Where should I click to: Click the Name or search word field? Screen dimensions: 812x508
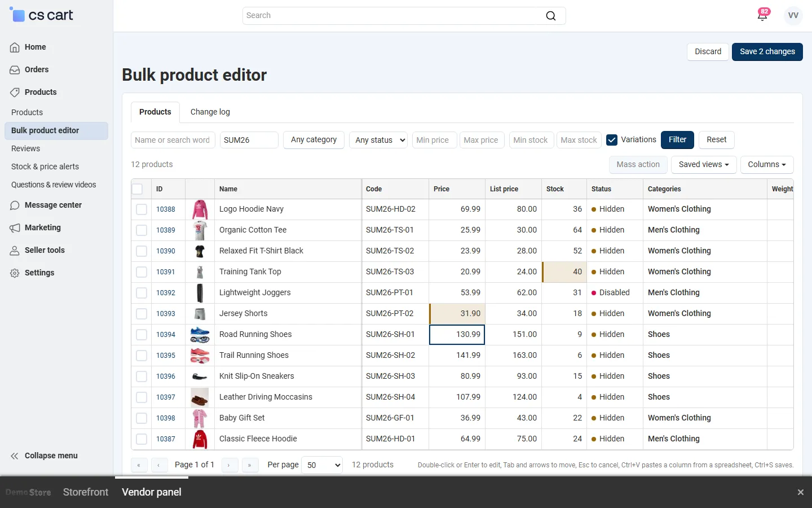point(173,140)
